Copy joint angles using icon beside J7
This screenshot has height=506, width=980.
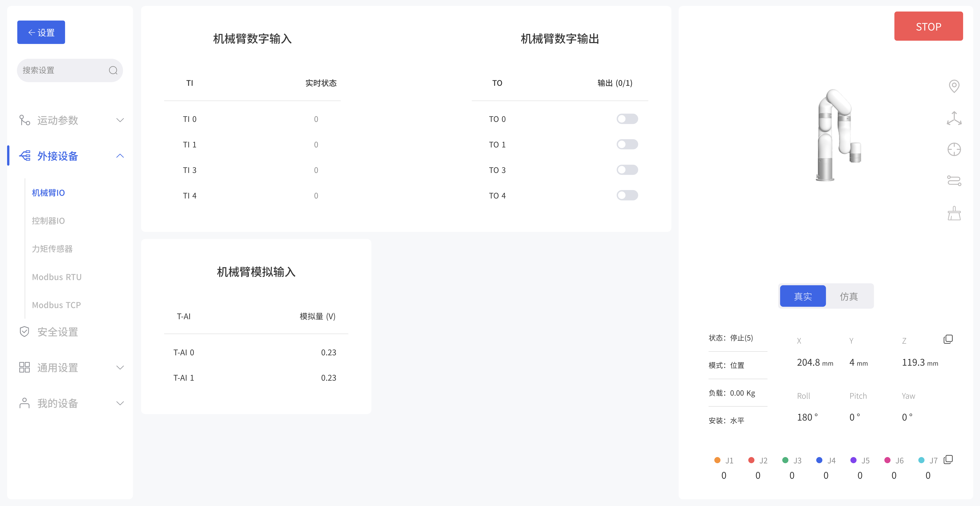click(x=948, y=460)
